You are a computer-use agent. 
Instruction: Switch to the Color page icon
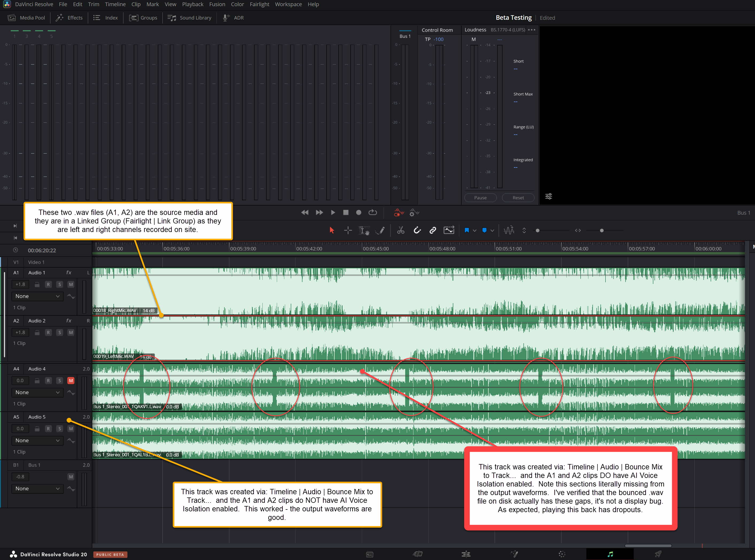(x=562, y=554)
